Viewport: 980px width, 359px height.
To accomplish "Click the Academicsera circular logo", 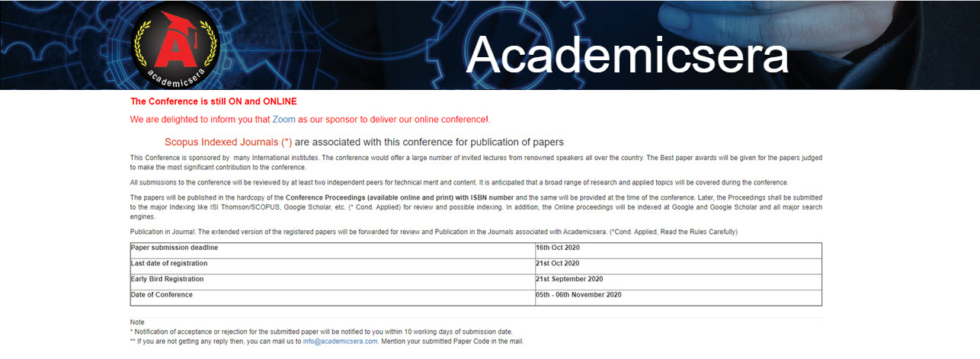I will [175, 46].
